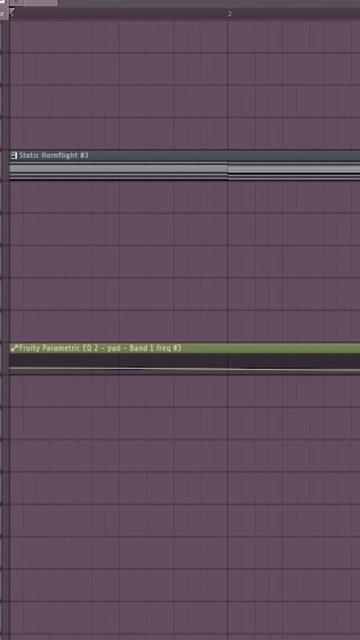This screenshot has width=360, height=640.
Task: Click the empty lane directly below the EQ automation clip
Action: [x=184, y=391]
